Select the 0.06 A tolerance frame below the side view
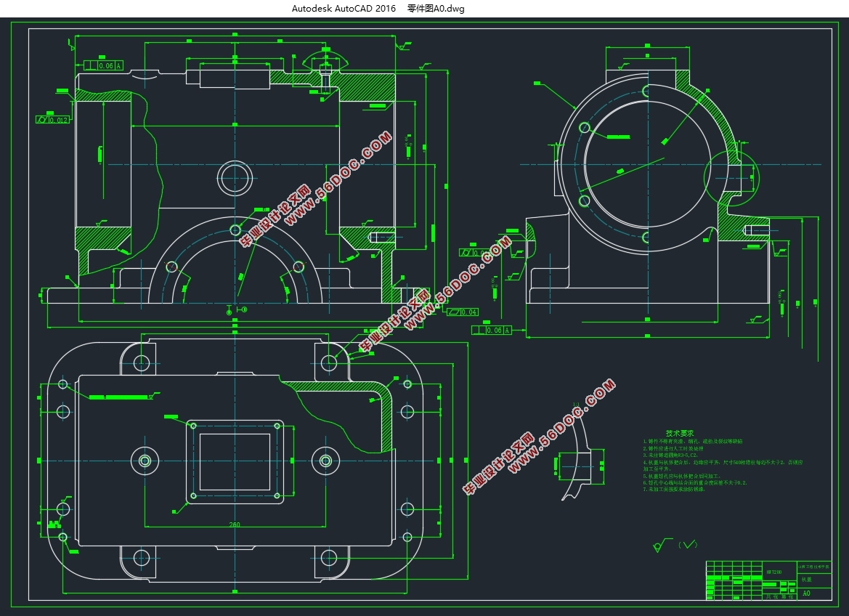The image size is (849, 616). (x=491, y=331)
